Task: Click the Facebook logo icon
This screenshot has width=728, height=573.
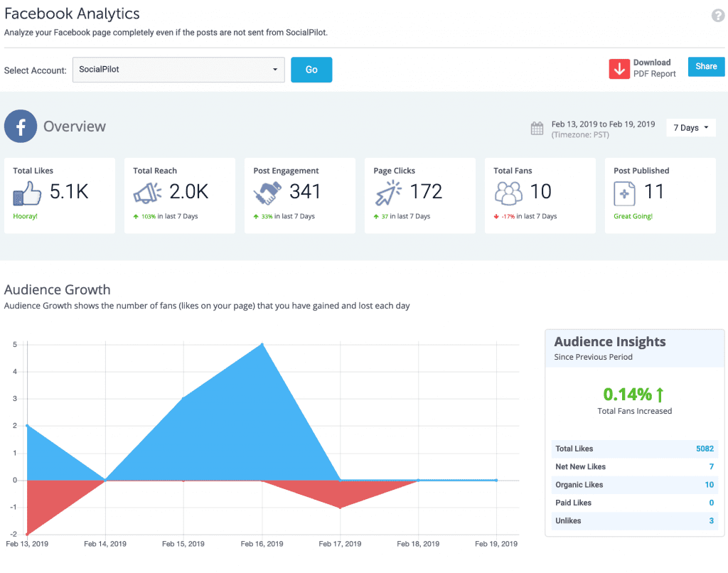Action: click(21, 127)
